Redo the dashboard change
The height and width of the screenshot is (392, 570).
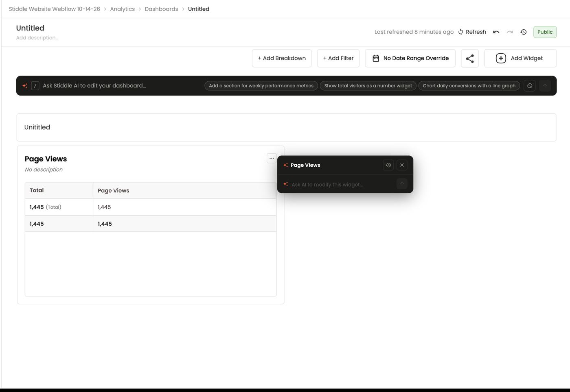(510, 32)
